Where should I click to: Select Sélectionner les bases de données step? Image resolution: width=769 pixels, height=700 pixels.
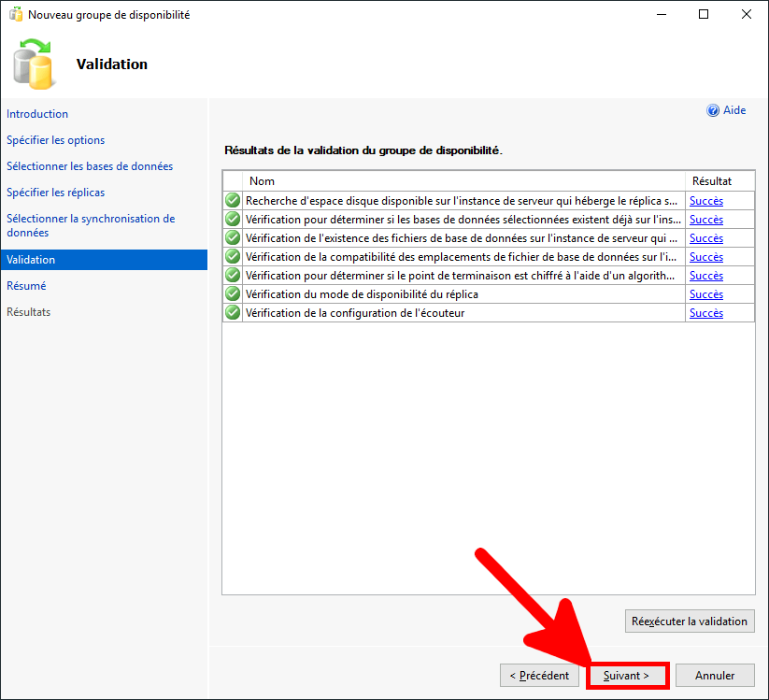[x=90, y=166]
